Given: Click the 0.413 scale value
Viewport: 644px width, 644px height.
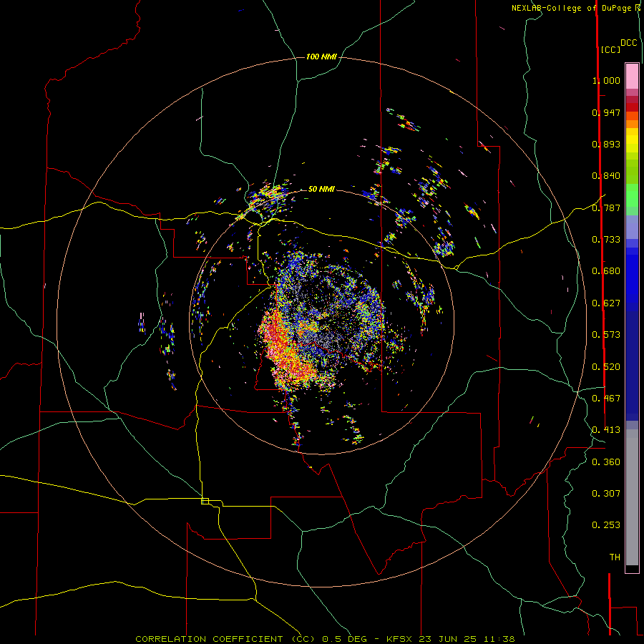Looking at the screenshot, I should point(606,430).
